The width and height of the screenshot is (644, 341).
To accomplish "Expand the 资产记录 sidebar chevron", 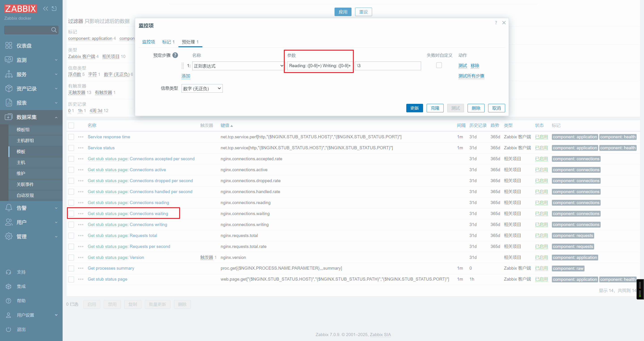I will click(56, 89).
